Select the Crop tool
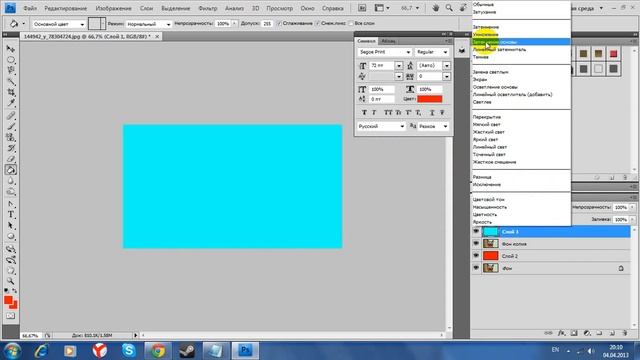The height and width of the screenshot is (360, 640). point(11,93)
